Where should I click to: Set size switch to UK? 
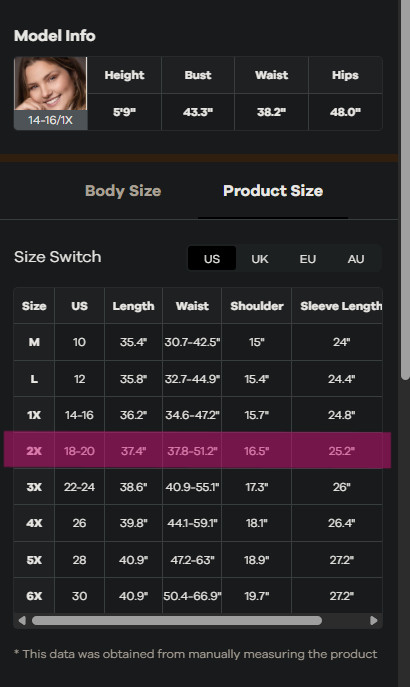pos(260,259)
